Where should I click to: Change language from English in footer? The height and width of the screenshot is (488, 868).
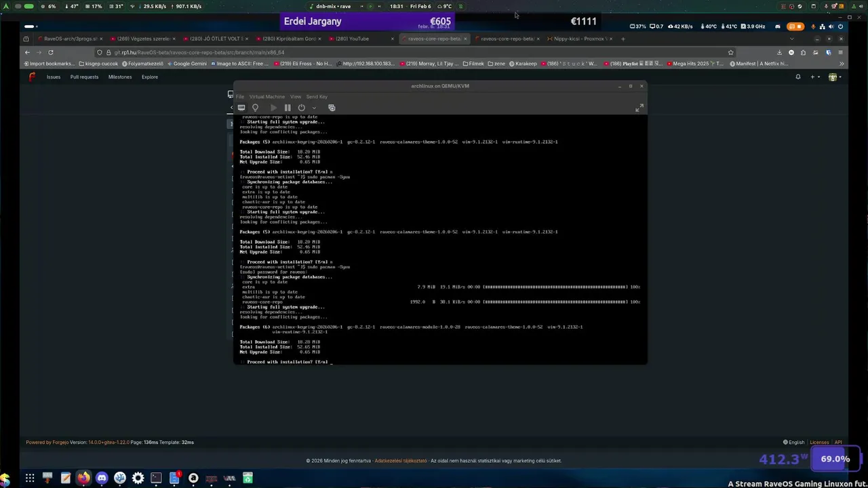click(794, 443)
